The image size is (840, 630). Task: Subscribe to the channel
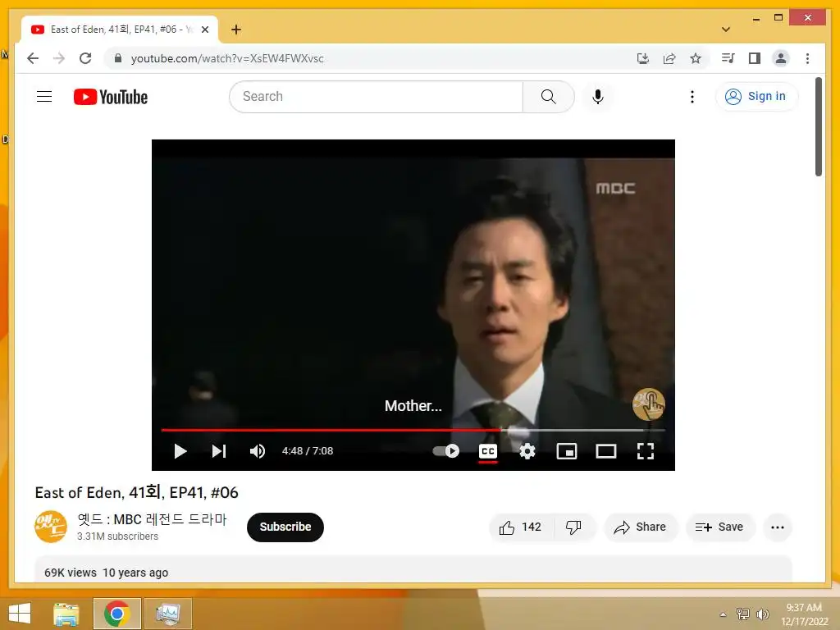click(285, 527)
